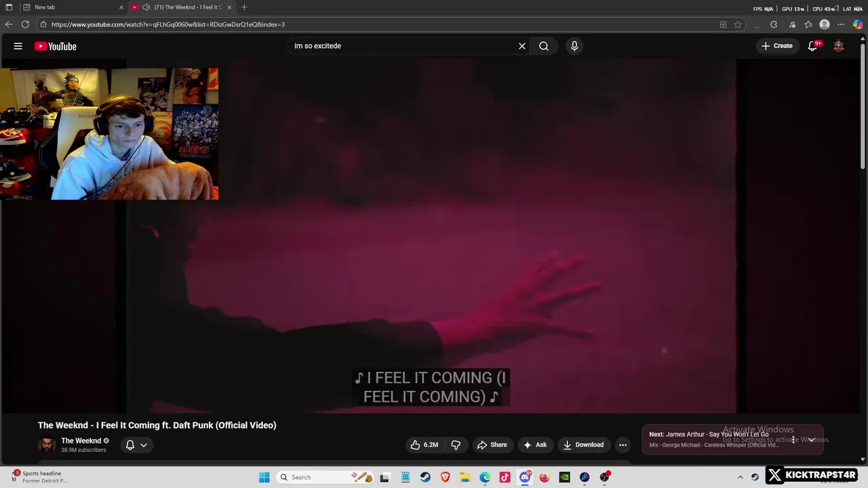Viewport: 868px width, 488px height.
Task: Download the video
Action: tap(583, 445)
